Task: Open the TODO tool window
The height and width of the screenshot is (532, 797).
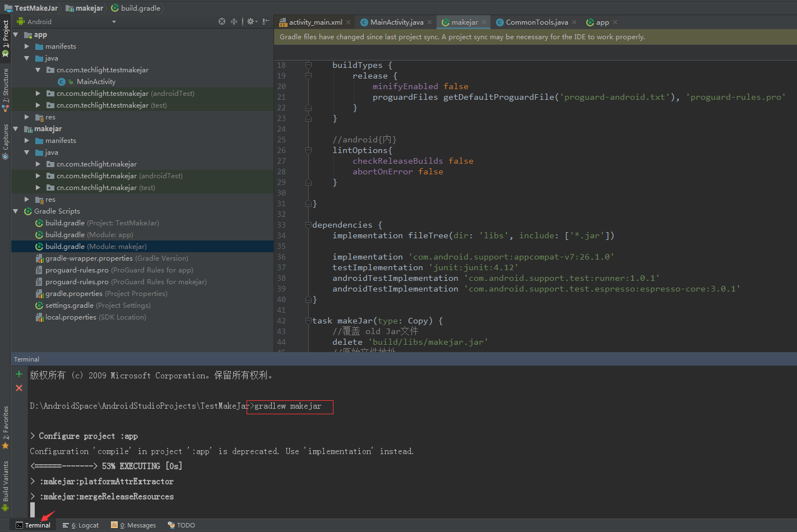Action: [181, 525]
